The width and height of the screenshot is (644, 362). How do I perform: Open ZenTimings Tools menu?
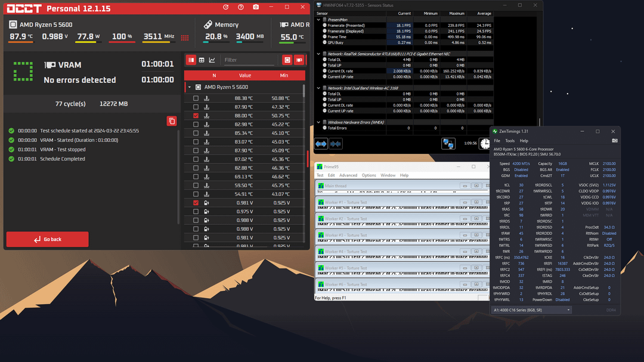[510, 141]
